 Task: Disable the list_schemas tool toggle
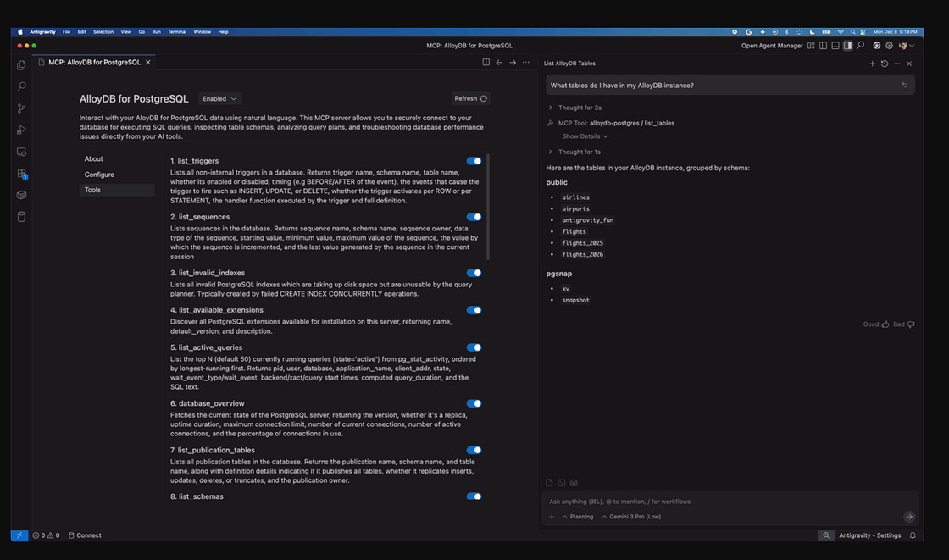point(474,496)
